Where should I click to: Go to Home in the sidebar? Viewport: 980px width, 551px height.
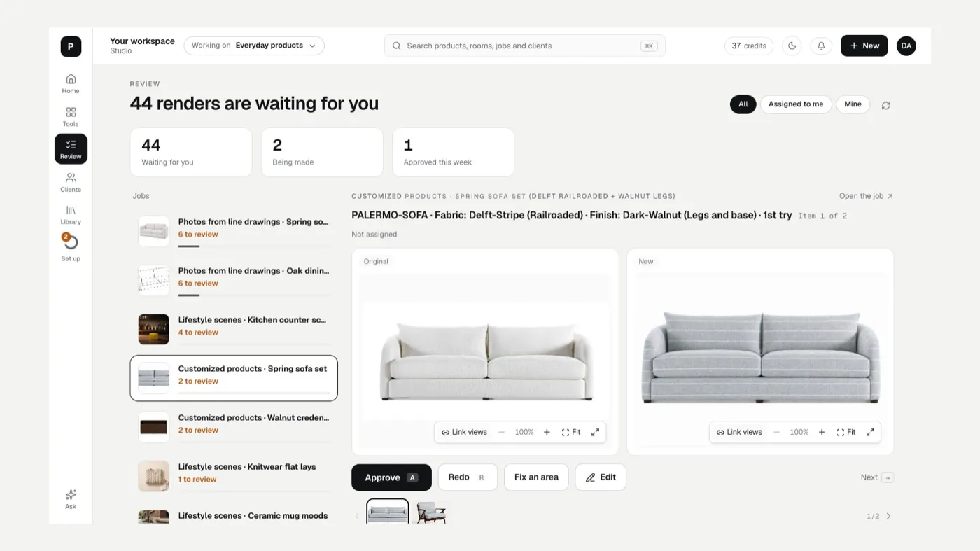(71, 83)
